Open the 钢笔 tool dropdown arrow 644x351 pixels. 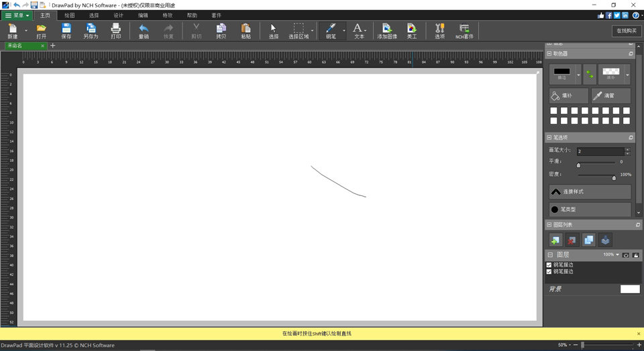(x=343, y=31)
